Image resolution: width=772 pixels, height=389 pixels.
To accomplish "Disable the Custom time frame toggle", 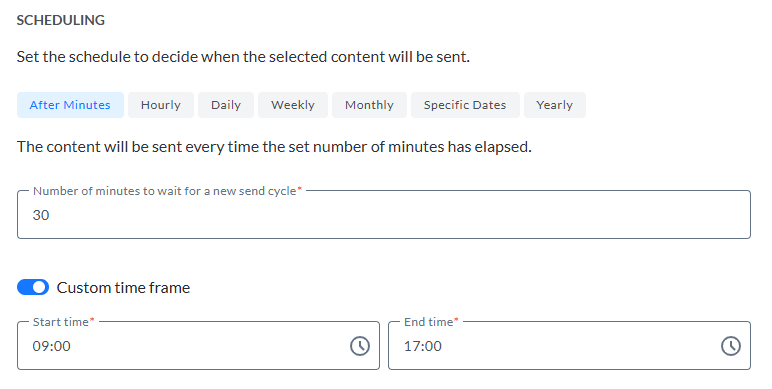I will coord(33,287).
